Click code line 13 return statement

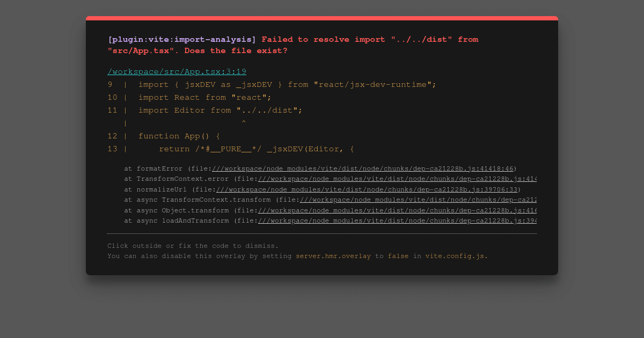click(231, 149)
